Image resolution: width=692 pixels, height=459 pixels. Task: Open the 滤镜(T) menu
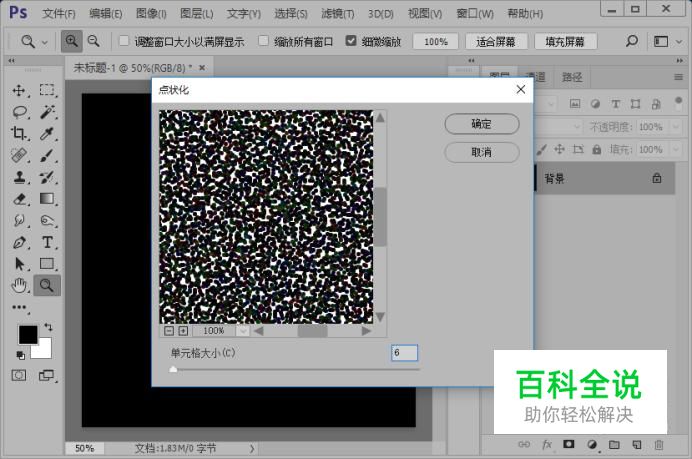(338, 14)
